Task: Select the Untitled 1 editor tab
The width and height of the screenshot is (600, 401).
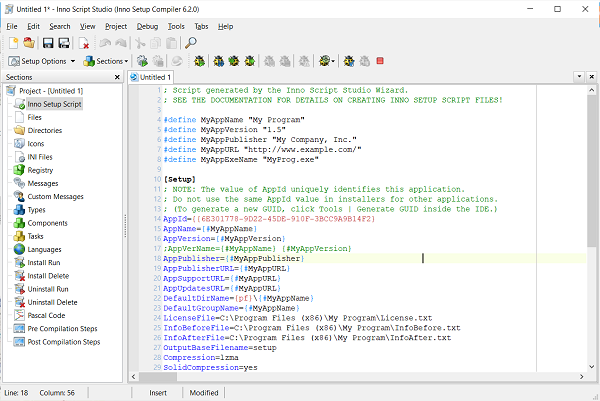Action: [151, 77]
